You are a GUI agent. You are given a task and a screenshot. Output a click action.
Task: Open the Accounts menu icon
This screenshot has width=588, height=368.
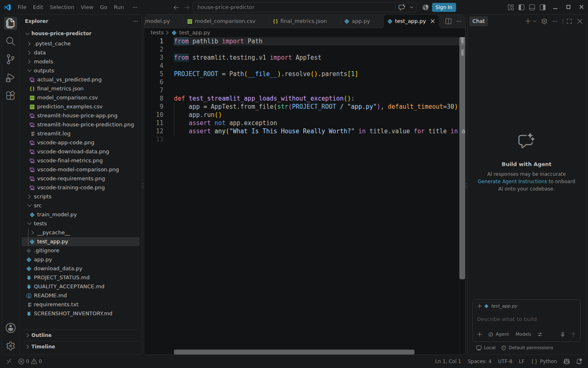point(11,328)
